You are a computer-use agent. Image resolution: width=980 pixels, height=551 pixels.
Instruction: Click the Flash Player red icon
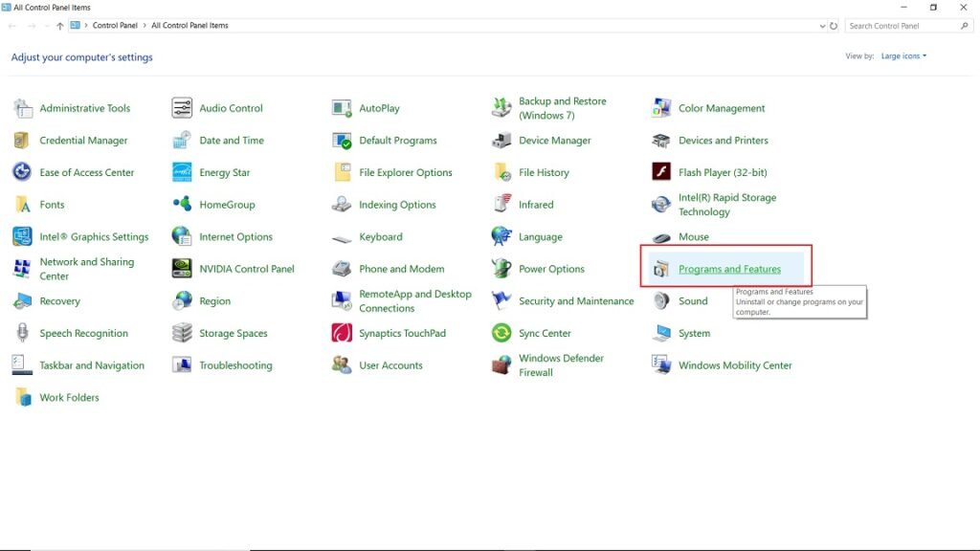(661, 172)
